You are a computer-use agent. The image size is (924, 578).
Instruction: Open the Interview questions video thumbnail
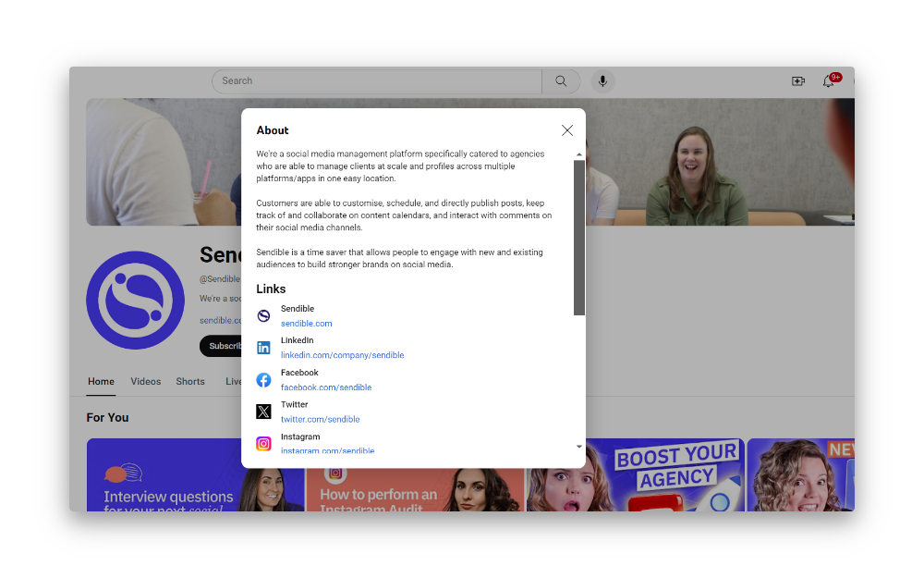196,475
